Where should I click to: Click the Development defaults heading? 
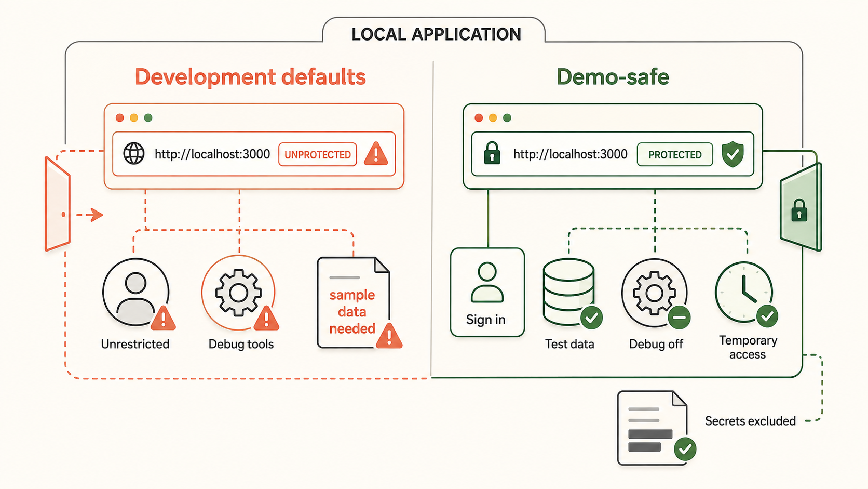click(250, 77)
